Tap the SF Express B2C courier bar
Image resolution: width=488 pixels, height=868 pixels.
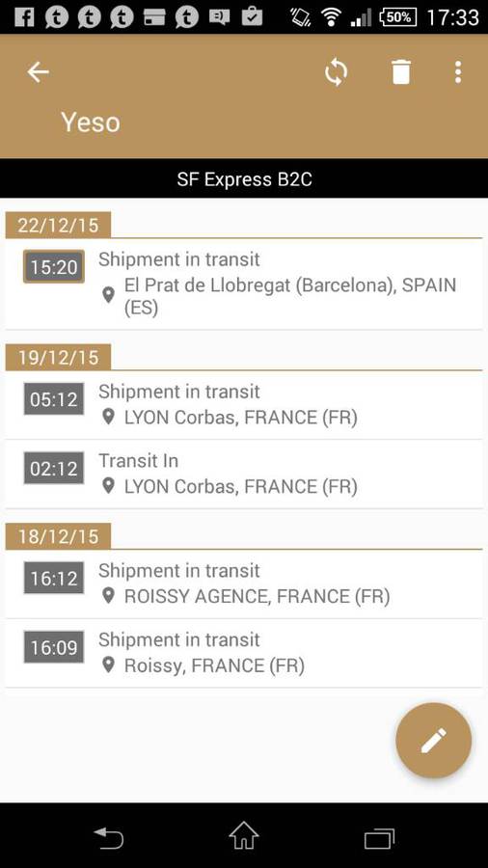coord(244,178)
